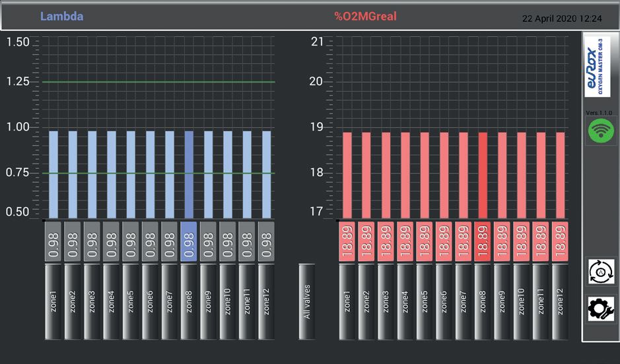Open the automatic cycle mode icon
The image size is (620, 364).
[600, 272]
